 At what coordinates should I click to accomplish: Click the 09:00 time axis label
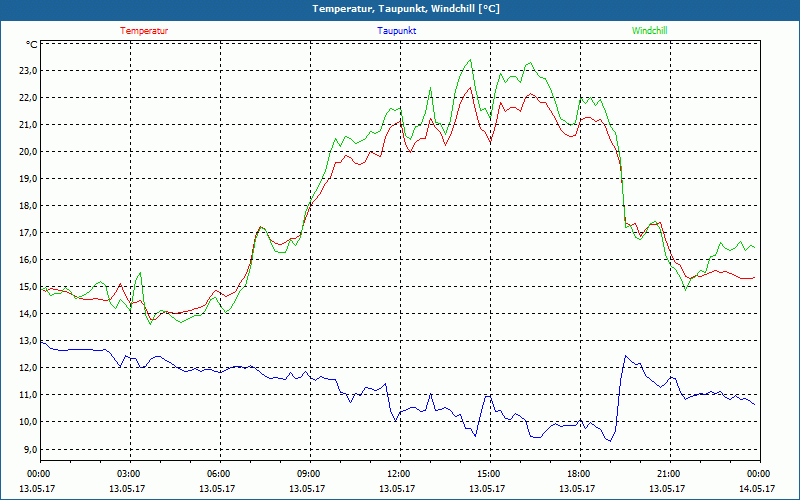pos(307,474)
